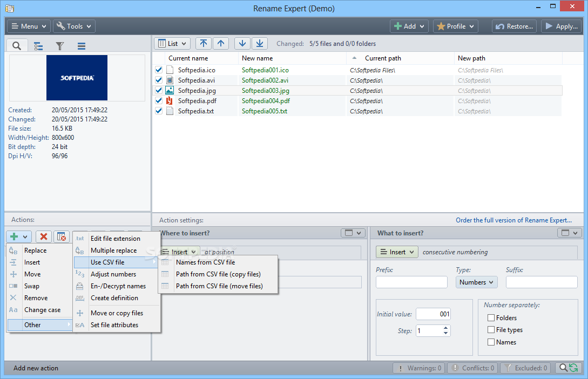Open Order the full version link
Image resolution: width=588 pixels, height=379 pixels.
pos(513,220)
